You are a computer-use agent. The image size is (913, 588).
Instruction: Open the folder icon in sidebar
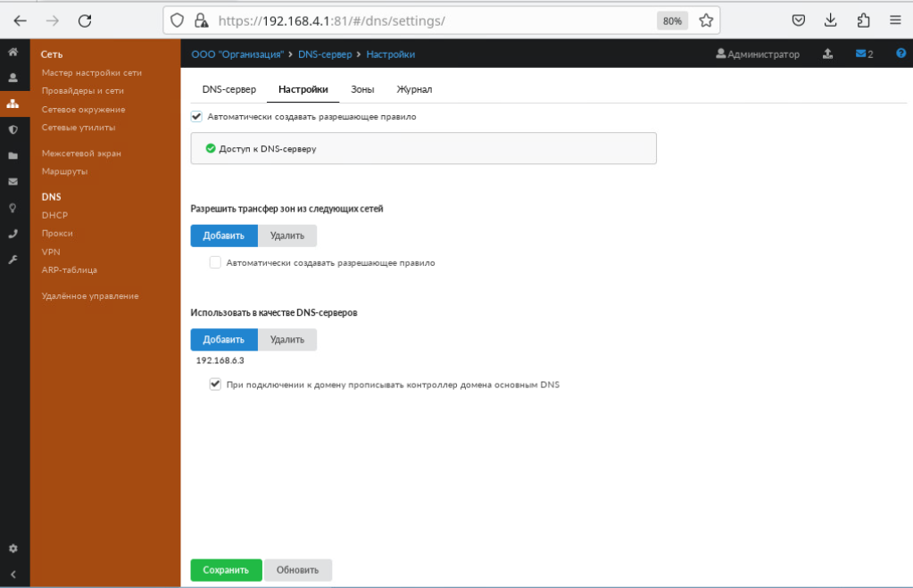[12, 155]
